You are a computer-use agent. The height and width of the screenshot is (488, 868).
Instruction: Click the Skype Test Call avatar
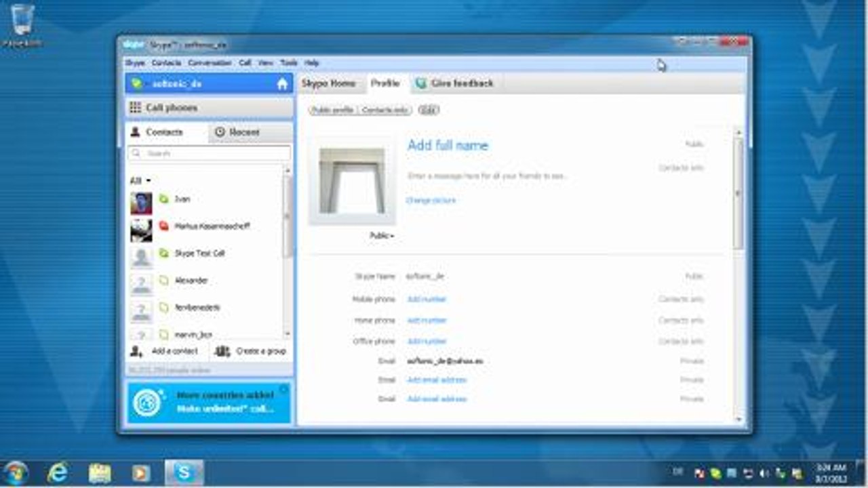click(142, 257)
